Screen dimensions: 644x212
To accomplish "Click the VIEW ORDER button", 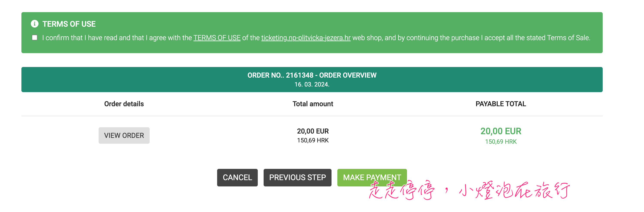I will 124,135.
